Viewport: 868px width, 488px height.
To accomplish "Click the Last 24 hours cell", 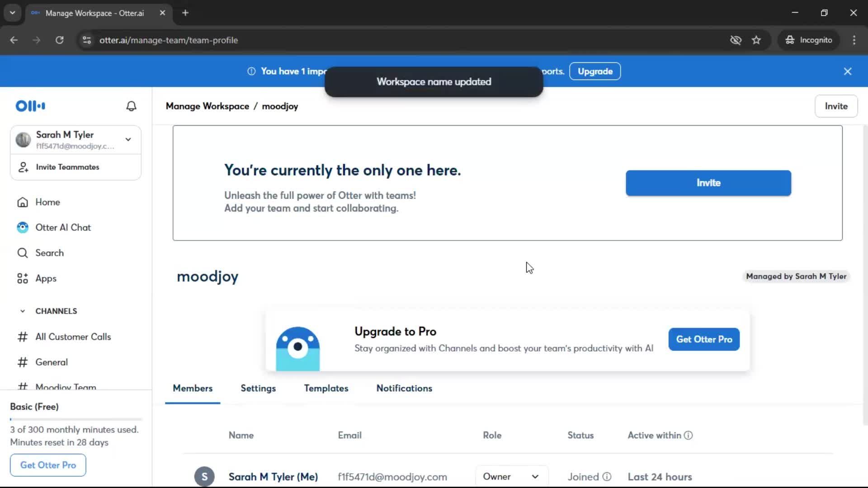I will coord(660,477).
